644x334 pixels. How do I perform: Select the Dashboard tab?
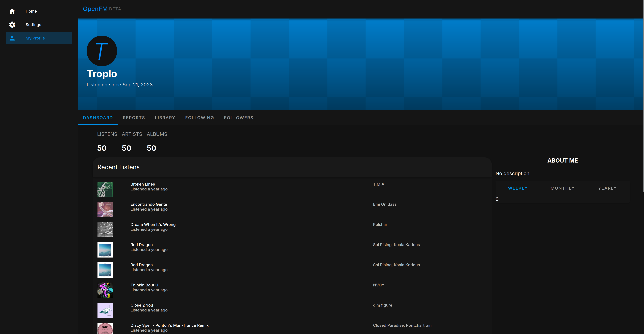click(98, 118)
